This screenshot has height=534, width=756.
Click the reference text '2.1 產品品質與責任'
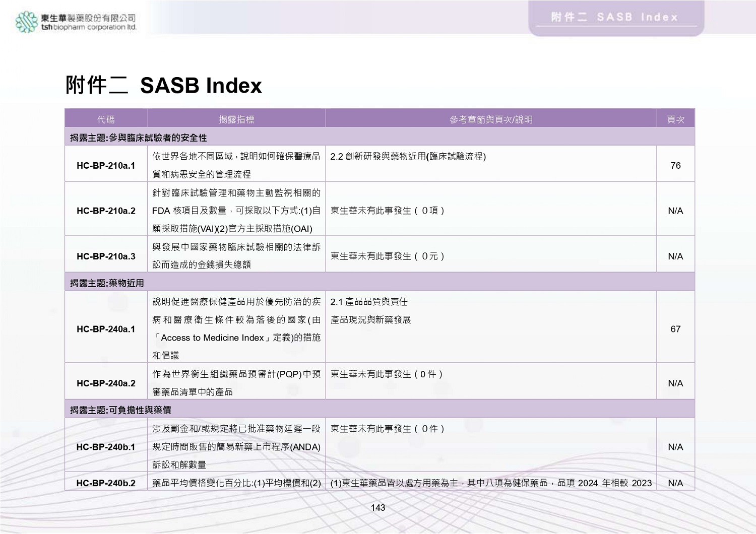(369, 302)
